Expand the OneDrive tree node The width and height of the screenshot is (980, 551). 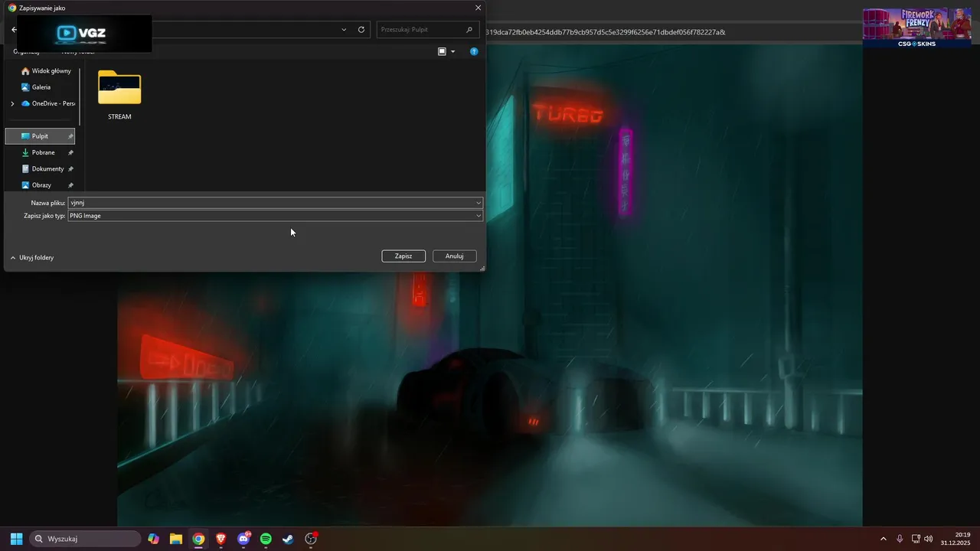point(12,103)
